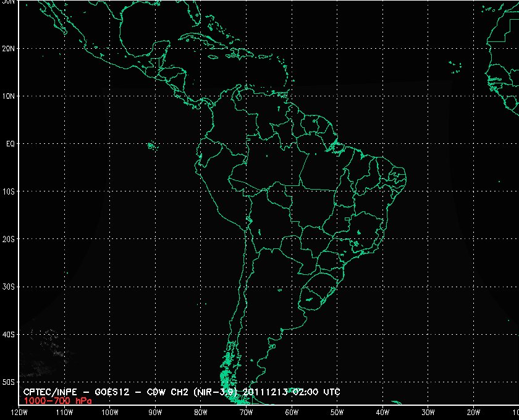Image resolution: width=519 pixels, height=420 pixels.
Task: Click the (NIR-3.9) channel text
Action: click(x=216, y=393)
